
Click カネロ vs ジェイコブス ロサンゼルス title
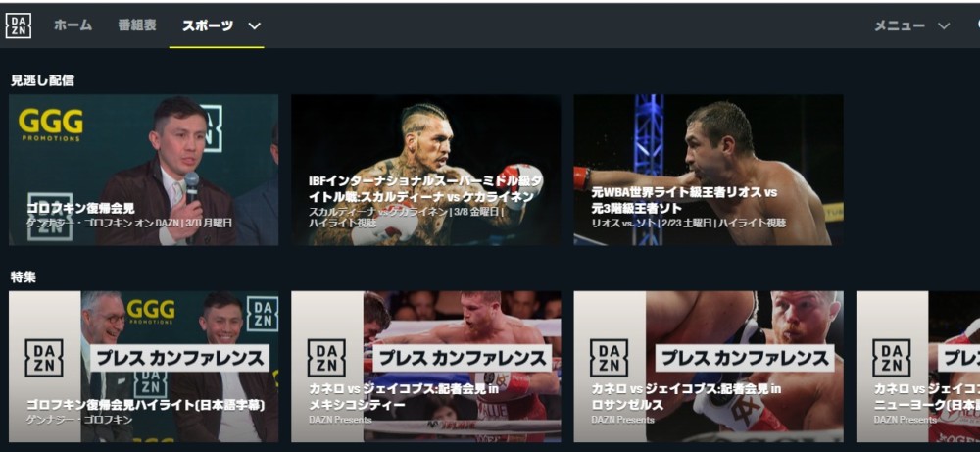tap(686, 397)
